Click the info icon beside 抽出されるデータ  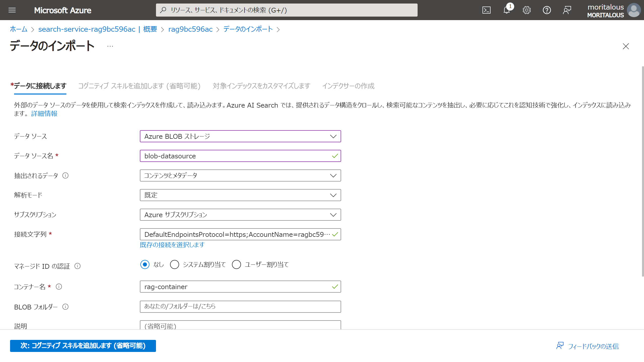[66, 176]
